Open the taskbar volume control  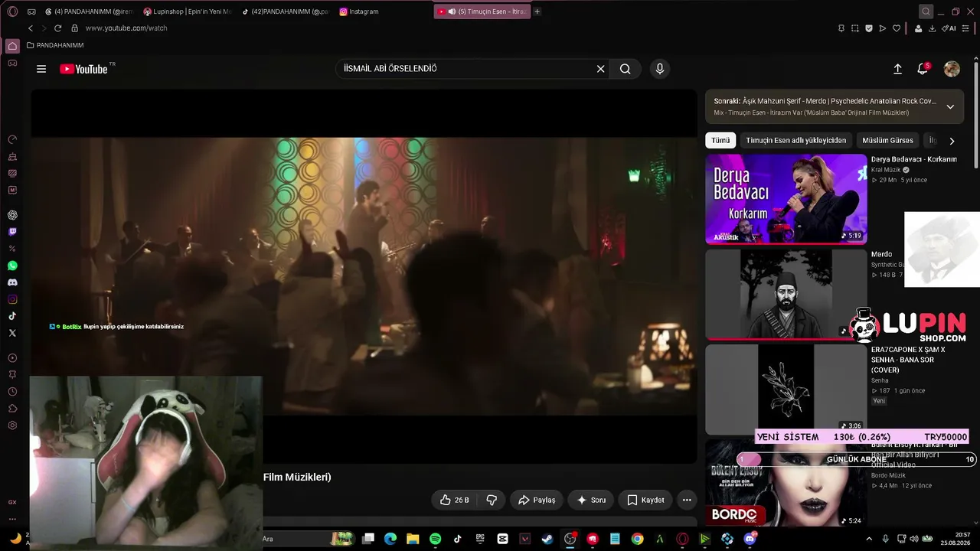[x=915, y=539]
